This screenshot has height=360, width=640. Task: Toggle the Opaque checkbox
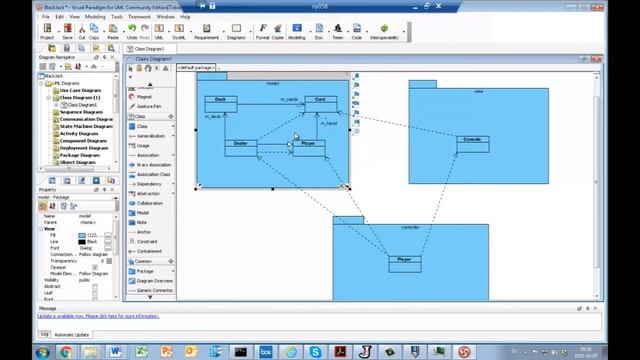pyautogui.click(x=95, y=267)
